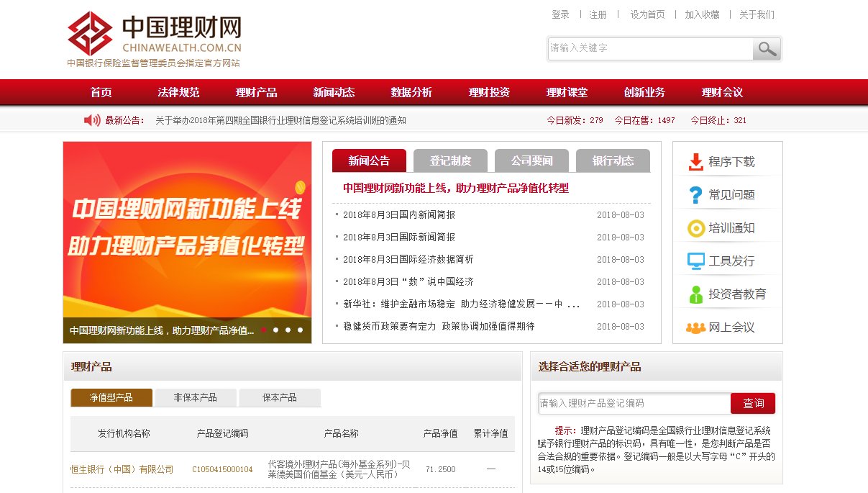Show the 银行动态 tab

[613, 160]
